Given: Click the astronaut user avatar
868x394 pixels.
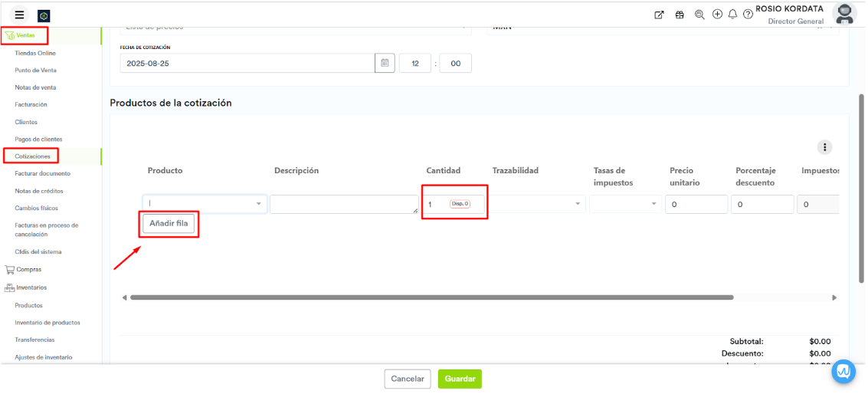Looking at the screenshot, I should [x=844, y=14].
